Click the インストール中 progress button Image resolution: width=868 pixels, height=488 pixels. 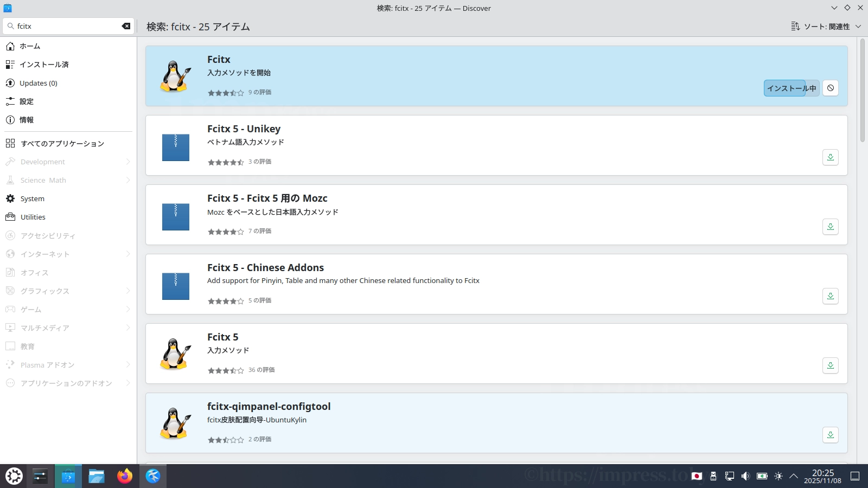[x=792, y=88]
